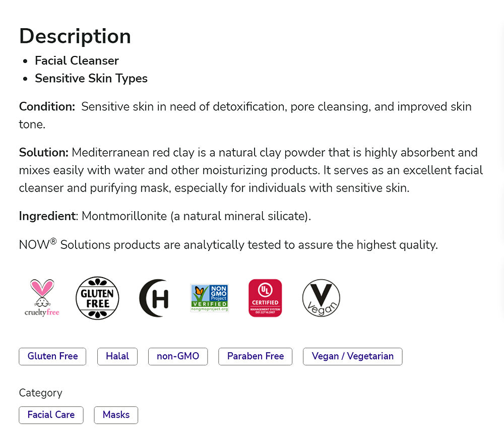Click the cruelty free bunny icon
Viewport: 504px width, 446px height.
(42, 298)
